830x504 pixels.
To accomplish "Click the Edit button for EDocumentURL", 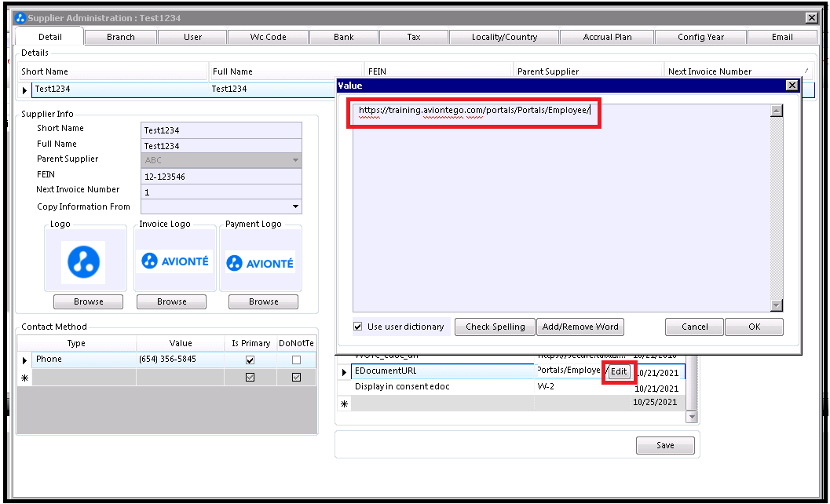I will click(619, 371).
